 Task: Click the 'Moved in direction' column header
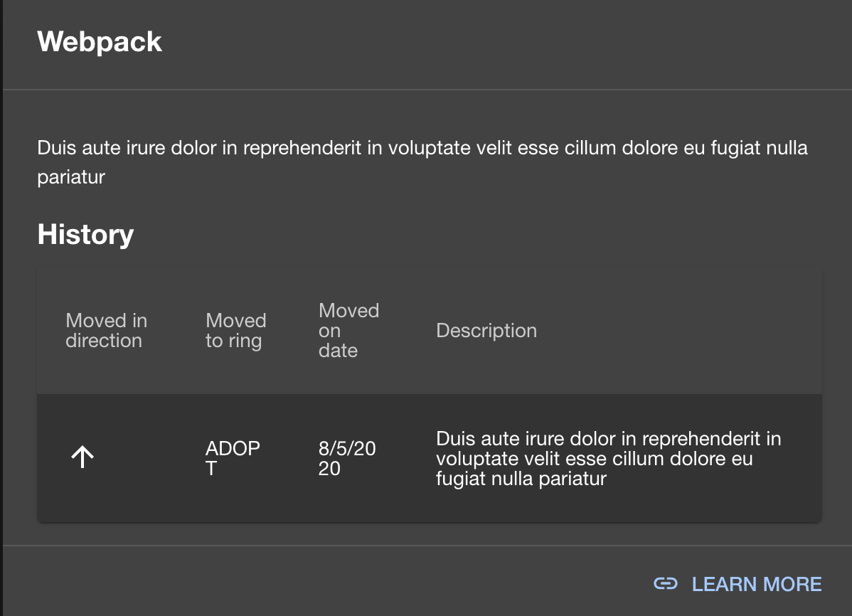pos(107,331)
